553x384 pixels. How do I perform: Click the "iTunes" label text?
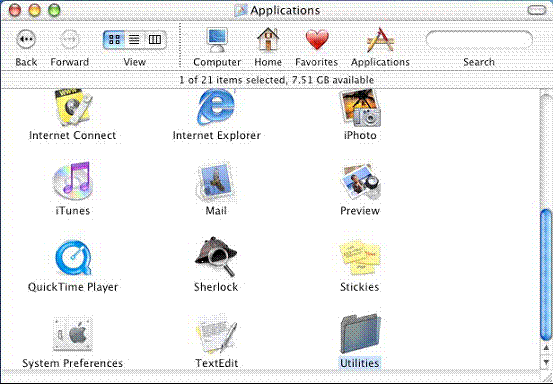(73, 211)
